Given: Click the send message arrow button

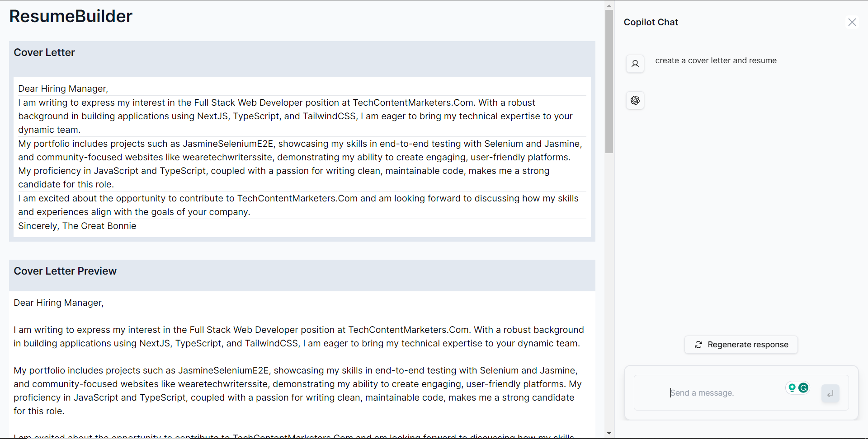Looking at the screenshot, I should (x=830, y=393).
